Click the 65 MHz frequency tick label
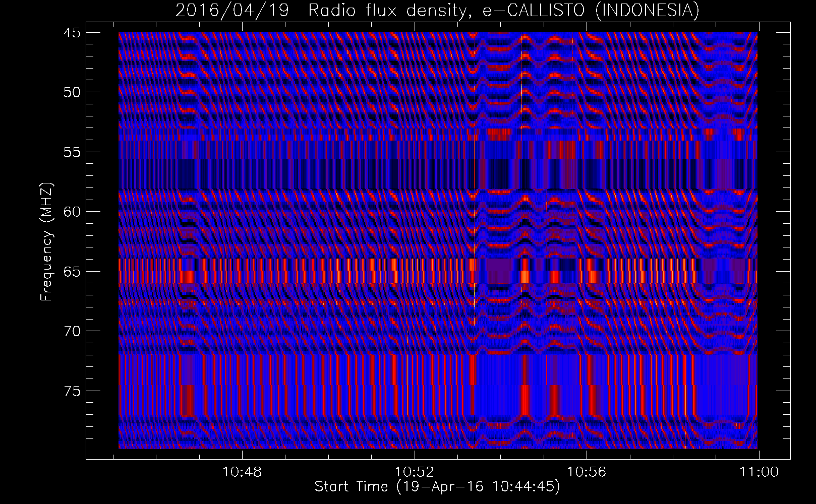The width and height of the screenshot is (816, 504). [71, 272]
